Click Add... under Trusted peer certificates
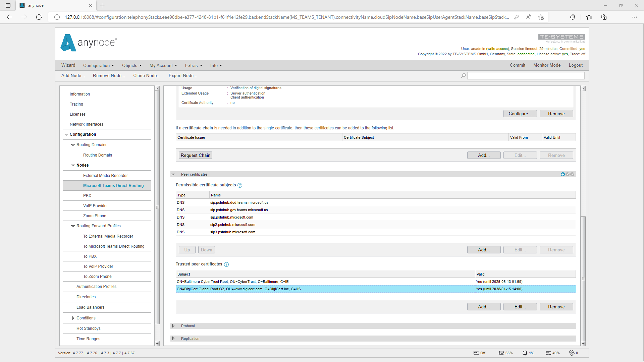 pos(484,307)
